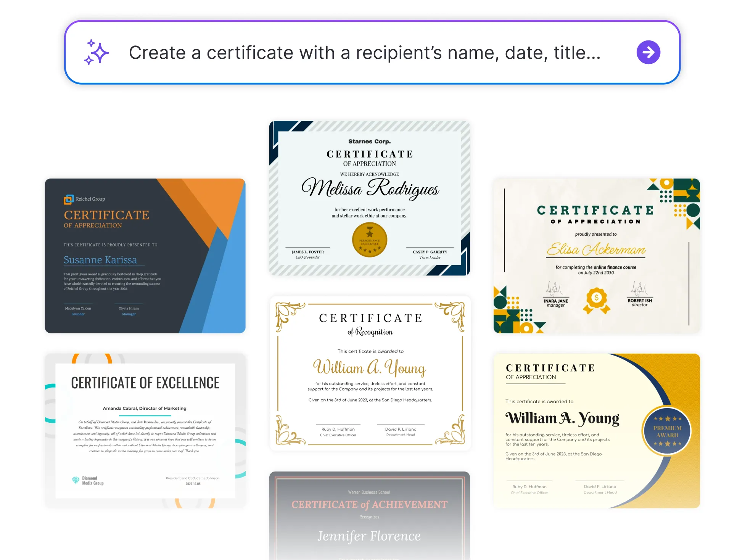Click the name 'Susanne Karissa'
This screenshot has width=745, height=560.
point(100,260)
